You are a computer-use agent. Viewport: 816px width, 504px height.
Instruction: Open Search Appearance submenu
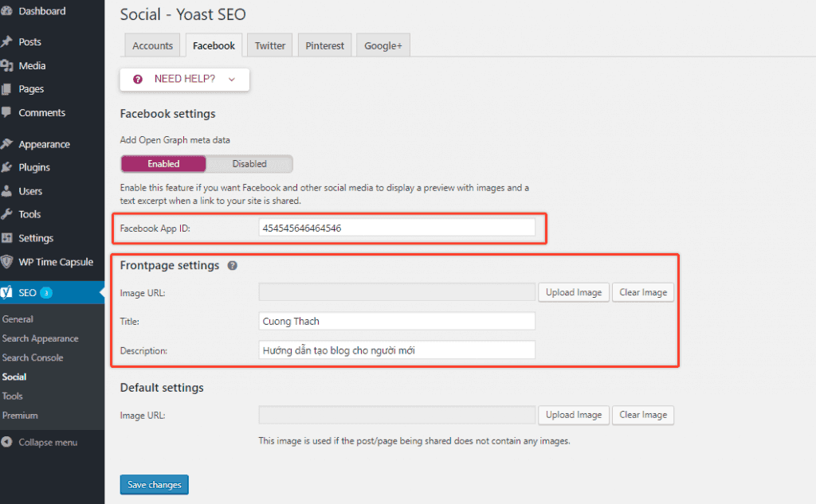coord(40,338)
